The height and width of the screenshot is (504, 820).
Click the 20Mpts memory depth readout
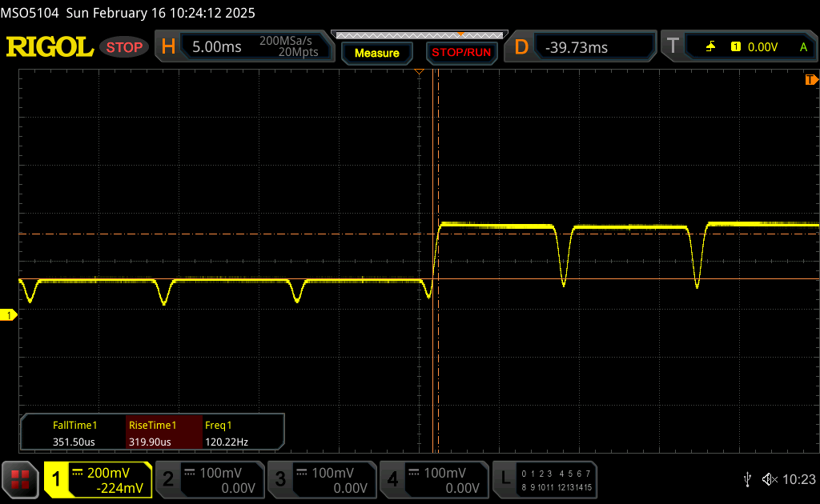[298, 52]
